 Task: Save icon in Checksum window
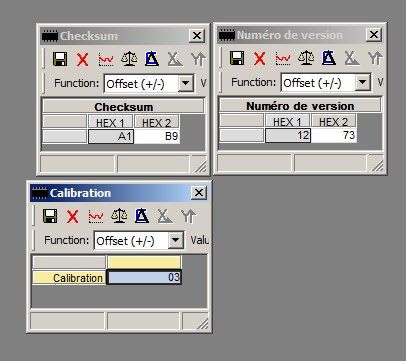click(x=60, y=59)
